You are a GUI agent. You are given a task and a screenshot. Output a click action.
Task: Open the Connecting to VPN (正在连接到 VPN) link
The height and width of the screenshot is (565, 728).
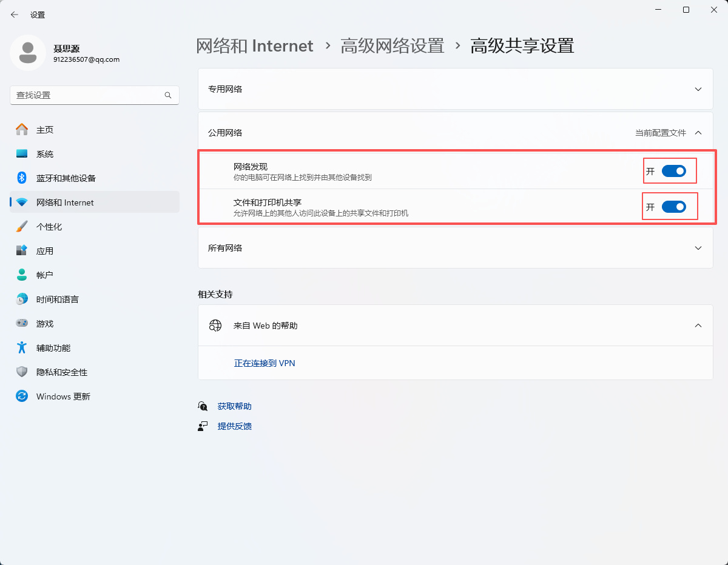click(x=265, y=363)
